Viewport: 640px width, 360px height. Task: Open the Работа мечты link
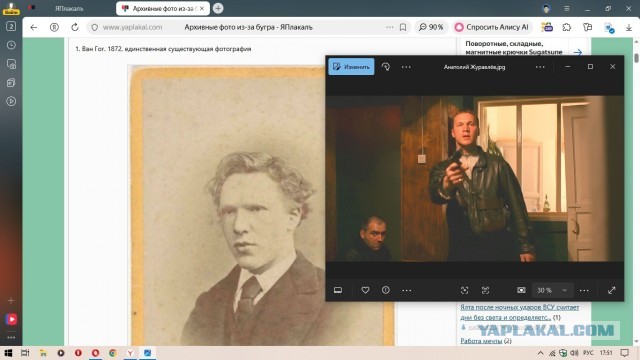(481, 341)
